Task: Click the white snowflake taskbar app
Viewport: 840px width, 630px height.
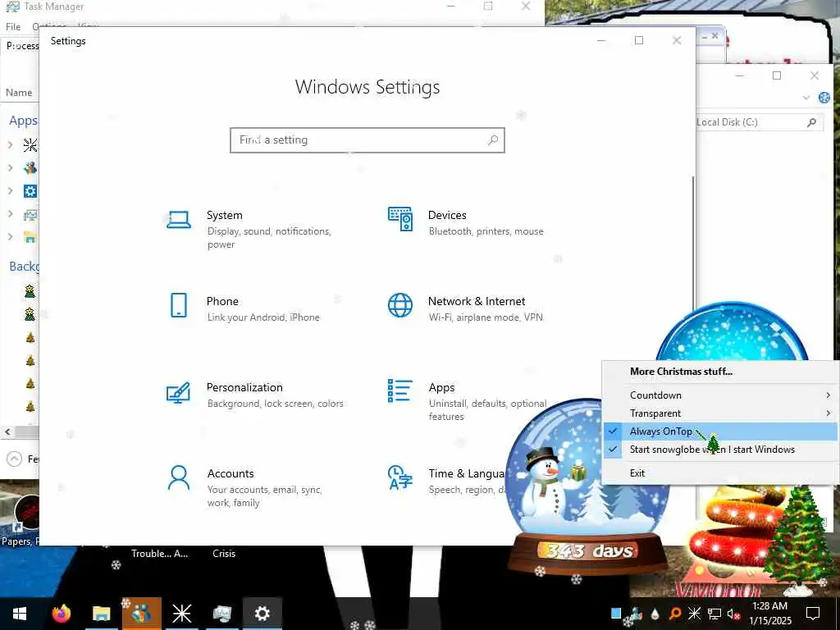Action: (181, 614)
